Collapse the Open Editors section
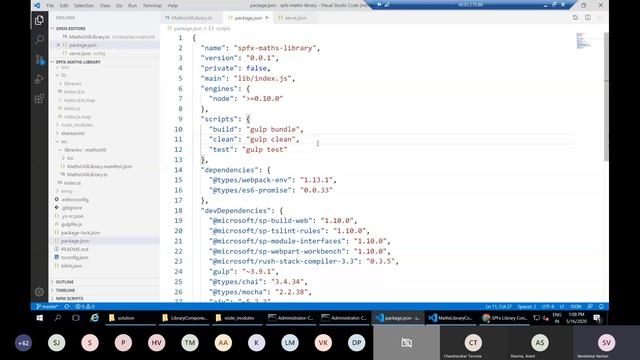The image size is (640, 360). tap(71, 29)
